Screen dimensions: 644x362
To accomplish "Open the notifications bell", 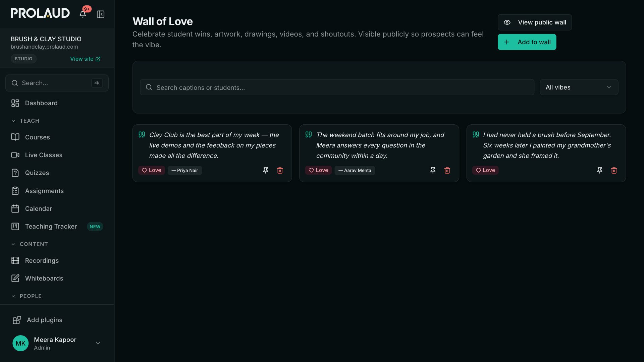I will 83,14.
